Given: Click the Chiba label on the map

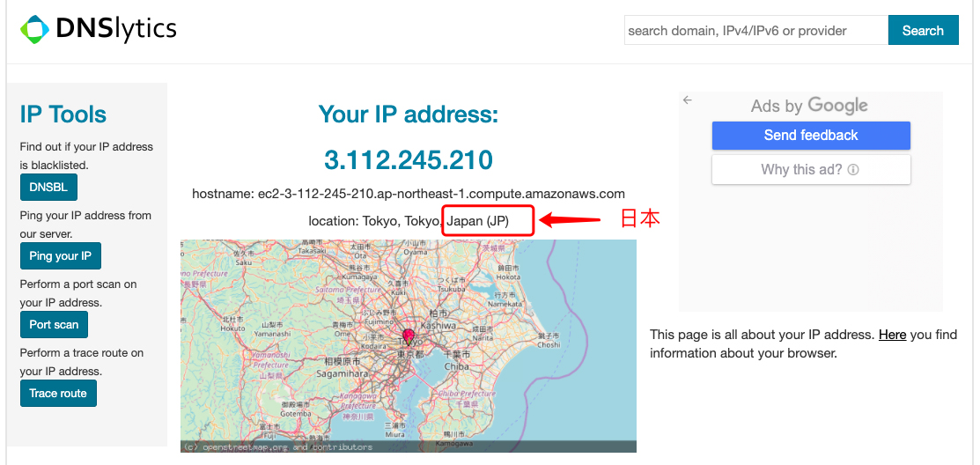Looking at the screenshot, I should tap(456, 366).
